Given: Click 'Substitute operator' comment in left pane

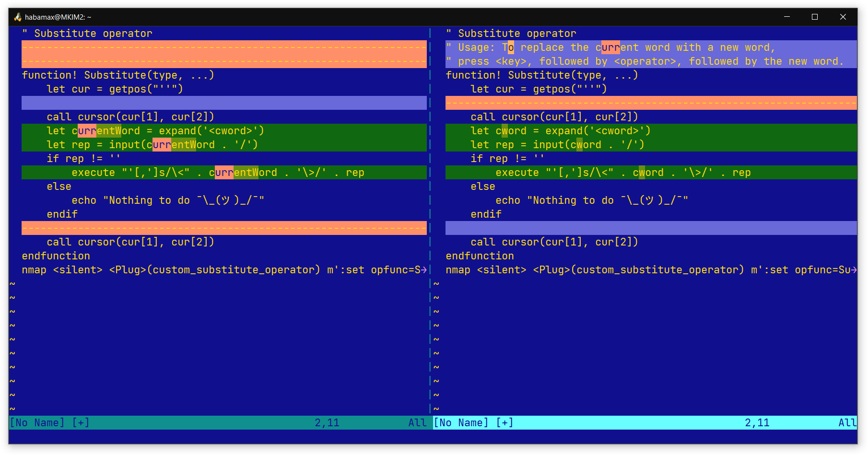Looking at the screenshot, I should coord(87,34).
